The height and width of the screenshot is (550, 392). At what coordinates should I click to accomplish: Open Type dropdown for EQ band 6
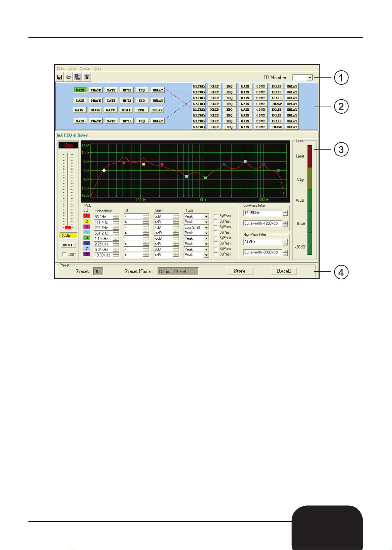coord(206,244)
